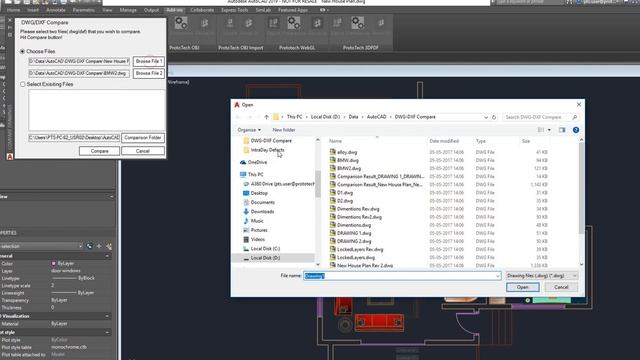Click the first file path input field
Screen dimensions: 640x360
coord(79,61)
